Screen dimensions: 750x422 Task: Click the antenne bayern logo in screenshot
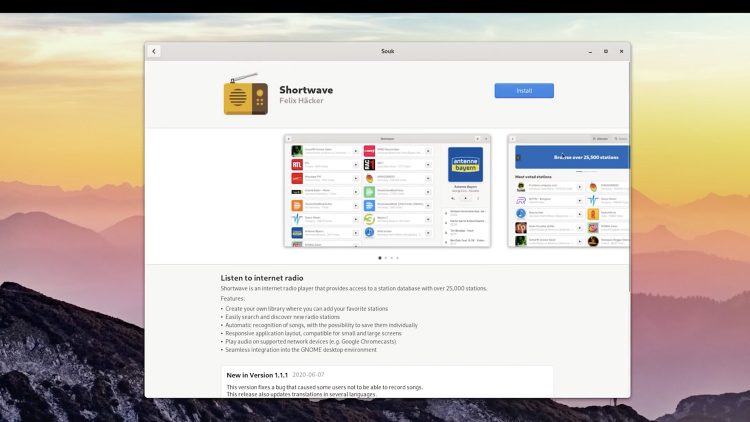pyautogui.click(x=465, y=165)
